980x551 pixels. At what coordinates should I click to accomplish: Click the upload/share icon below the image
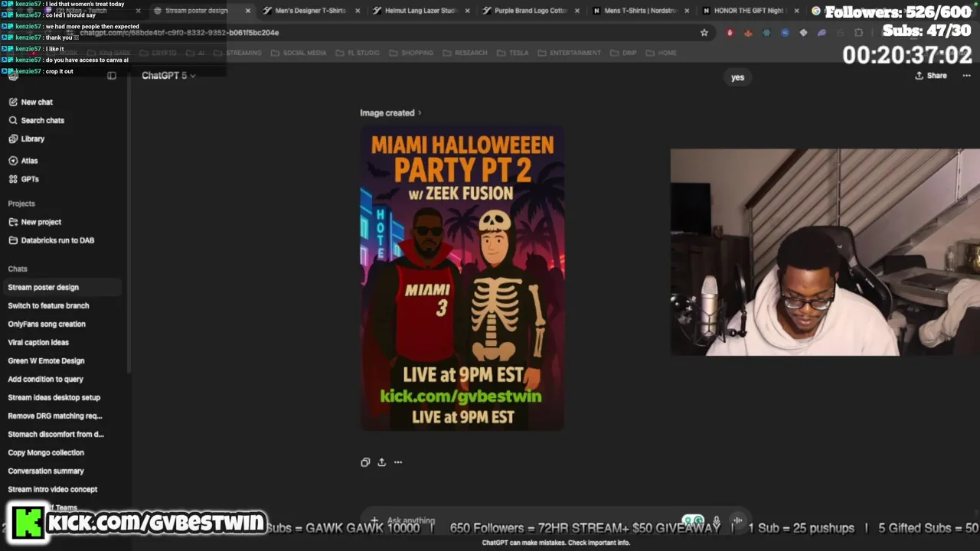pyautogui.click(x=381, y=462)
